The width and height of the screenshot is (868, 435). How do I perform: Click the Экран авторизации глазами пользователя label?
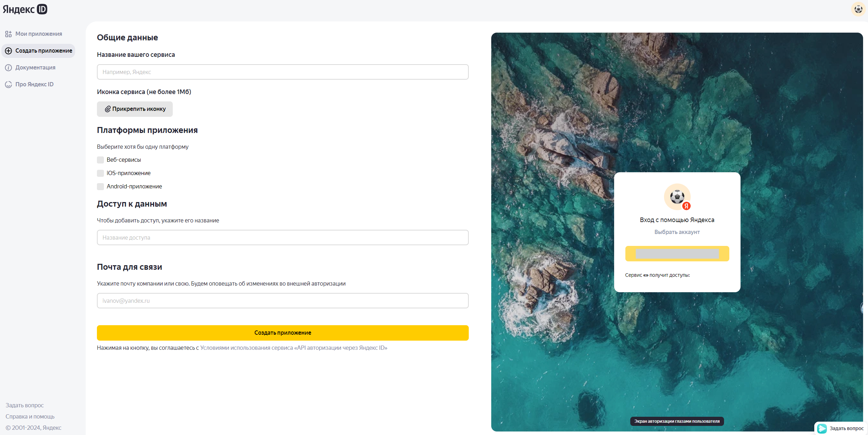677,421
